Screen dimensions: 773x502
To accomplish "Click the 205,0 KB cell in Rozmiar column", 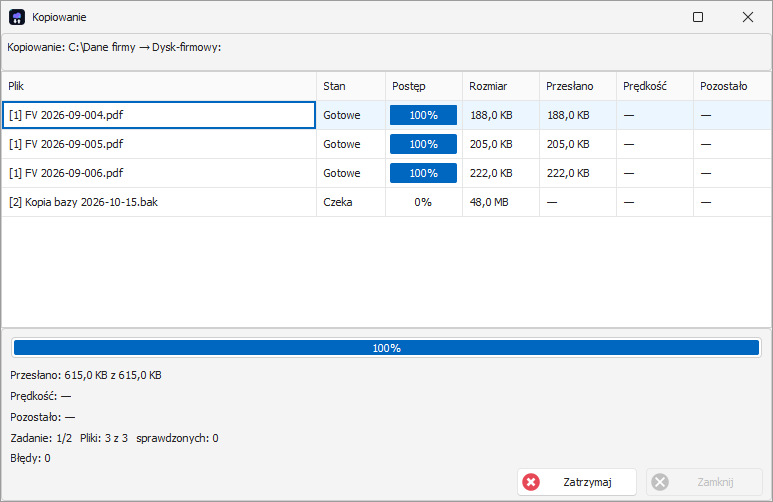I will click(501, 144).
